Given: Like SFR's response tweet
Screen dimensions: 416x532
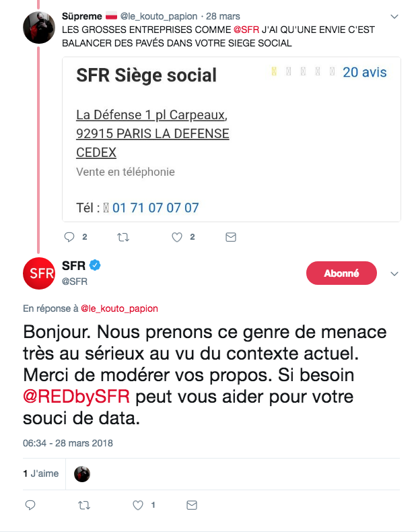Looking at the screenshot, I should [138, 504].
